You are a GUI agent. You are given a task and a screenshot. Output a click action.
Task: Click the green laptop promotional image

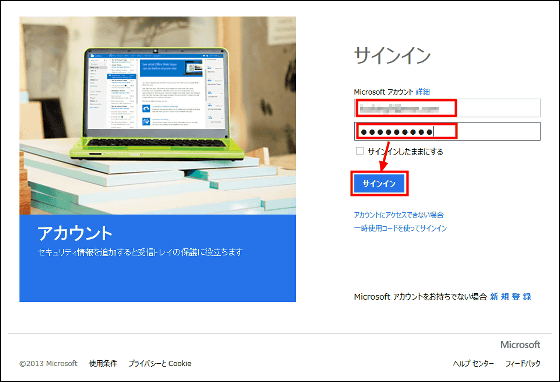point(158,116)
